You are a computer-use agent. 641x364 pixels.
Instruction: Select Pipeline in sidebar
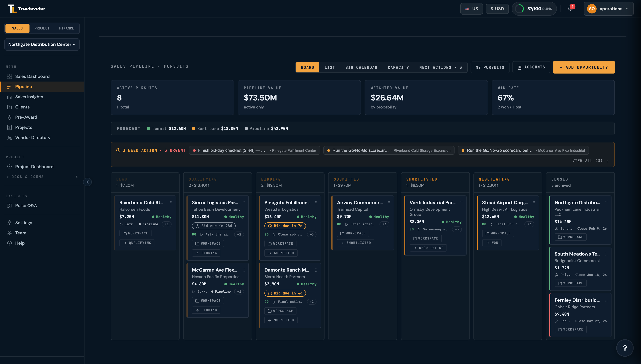pyautogui.click(x=42, y=86)
